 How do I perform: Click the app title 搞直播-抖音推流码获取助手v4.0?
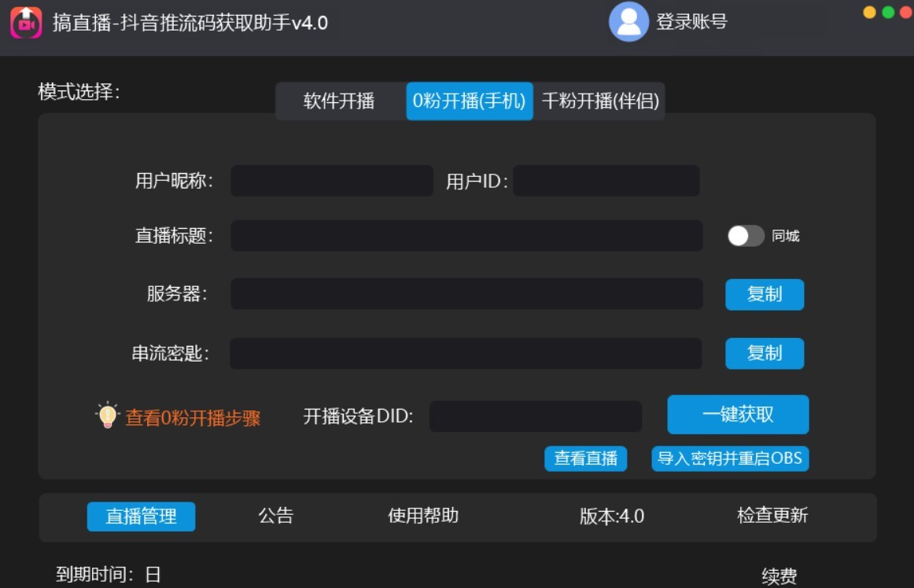pyautogui.click(x=190, y=23)
